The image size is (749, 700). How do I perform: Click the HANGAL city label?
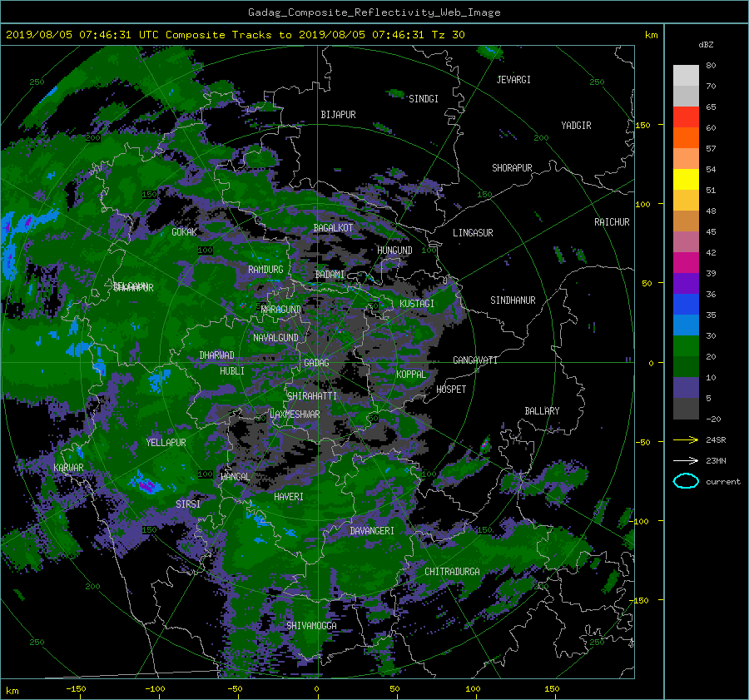pos(235,477)
